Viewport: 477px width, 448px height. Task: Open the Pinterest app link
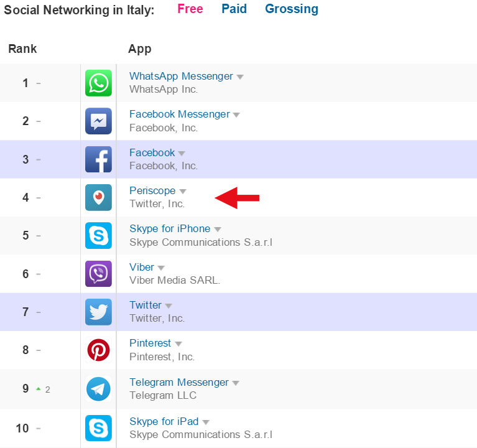(x=150, y=343)
